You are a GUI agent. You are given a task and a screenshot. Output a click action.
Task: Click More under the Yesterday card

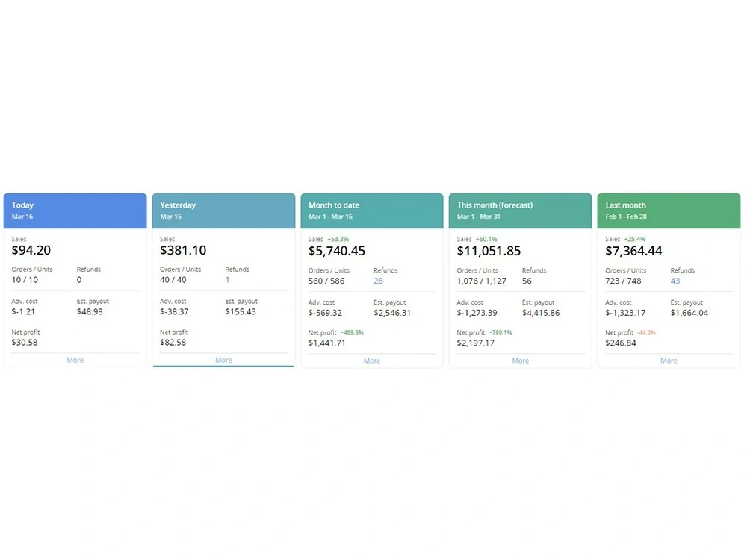[223, 360]
